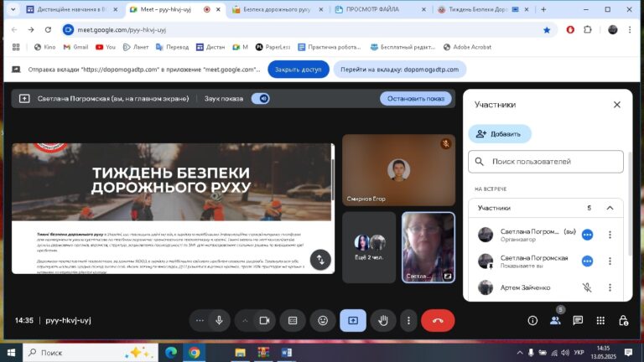Screen dimensions: 644x362
Task: Open the chat with everyone icon
Action: (578, 321)
